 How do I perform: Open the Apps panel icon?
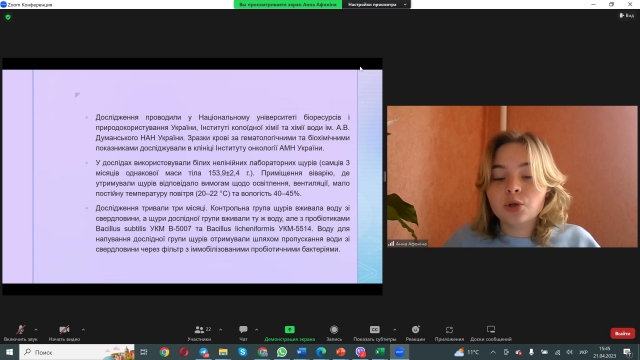(x=449, y=333)
